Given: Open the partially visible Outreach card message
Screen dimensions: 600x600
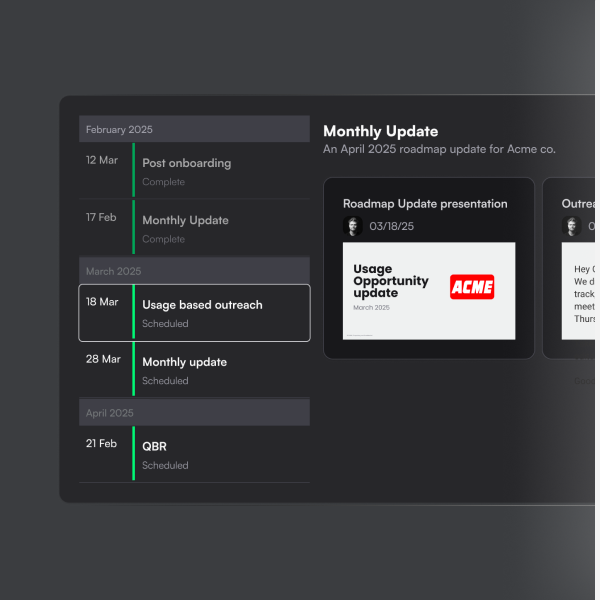Looking at the screenshot, I should (x=578, y=291).
